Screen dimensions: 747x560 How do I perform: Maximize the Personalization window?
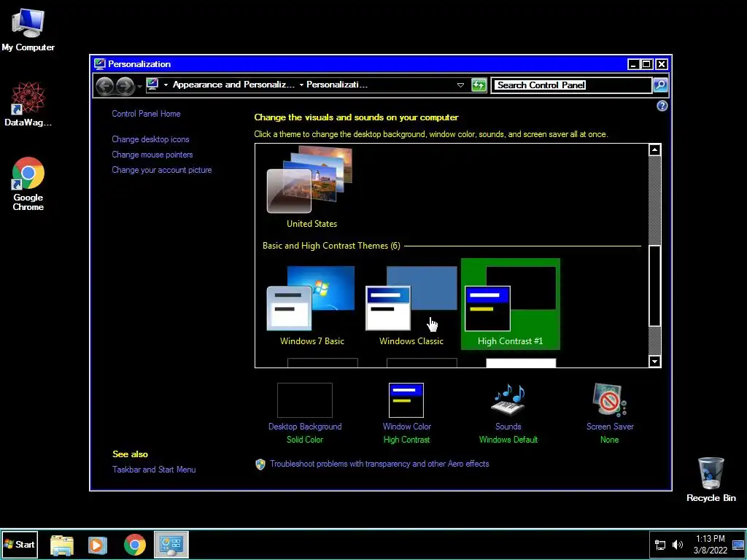tap(646, 64)
